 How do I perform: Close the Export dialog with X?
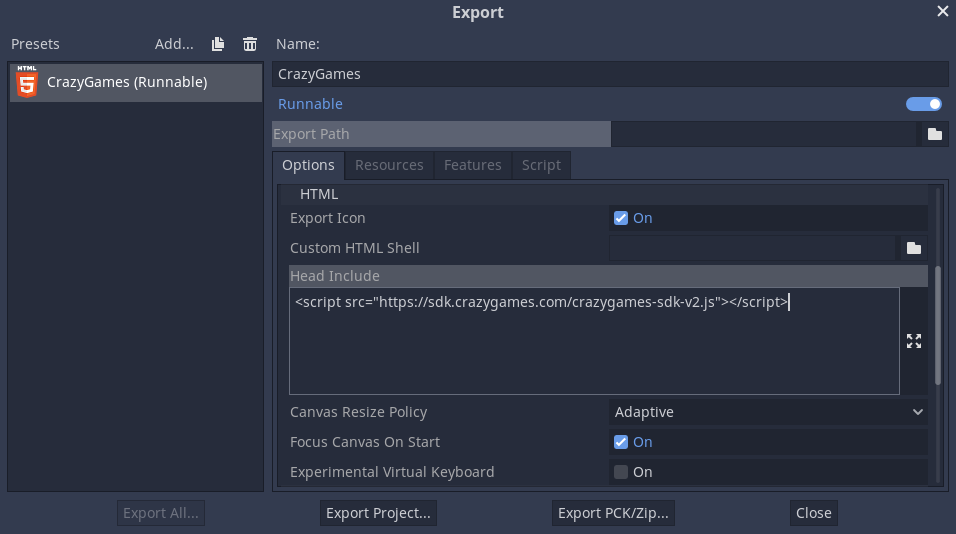943,12
